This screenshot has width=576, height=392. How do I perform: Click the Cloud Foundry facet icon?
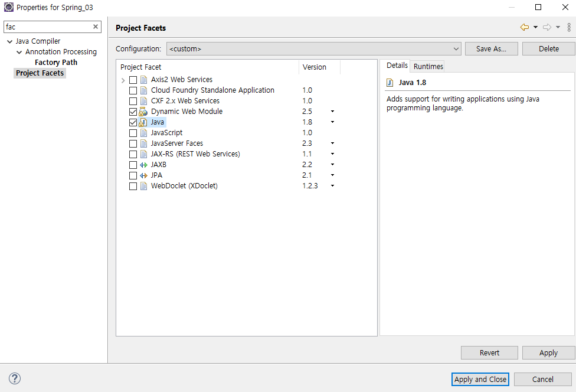pyautogui.click(x=143, y=90)
